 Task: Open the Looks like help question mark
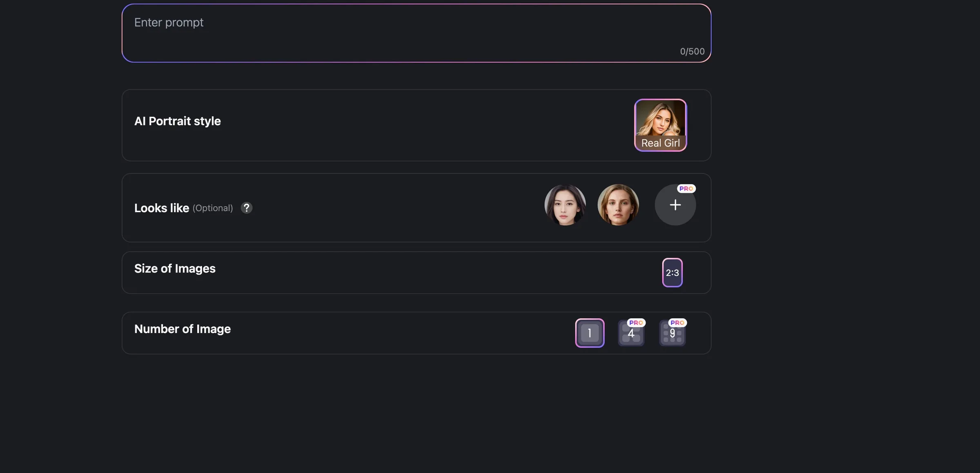point(246,208)
